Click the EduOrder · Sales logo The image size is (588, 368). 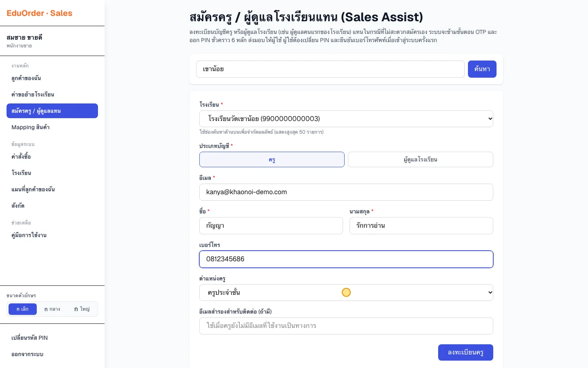[39, 13]
